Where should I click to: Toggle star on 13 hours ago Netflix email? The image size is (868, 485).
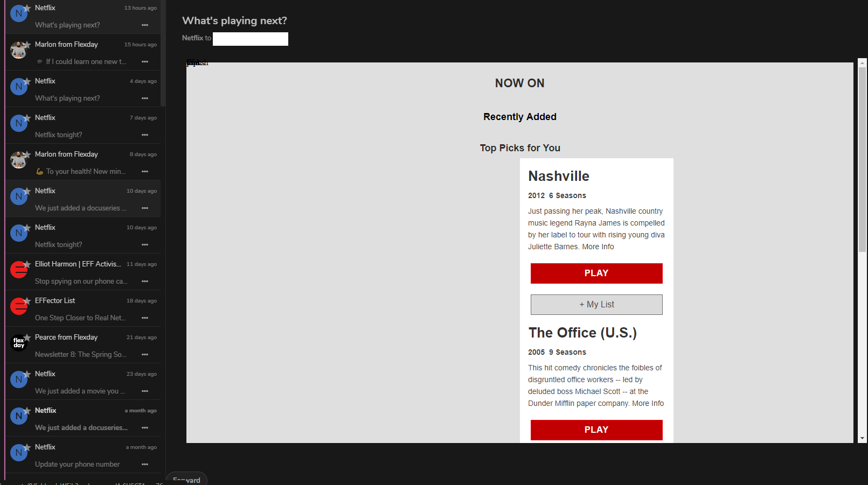click(x=27, y=8)
